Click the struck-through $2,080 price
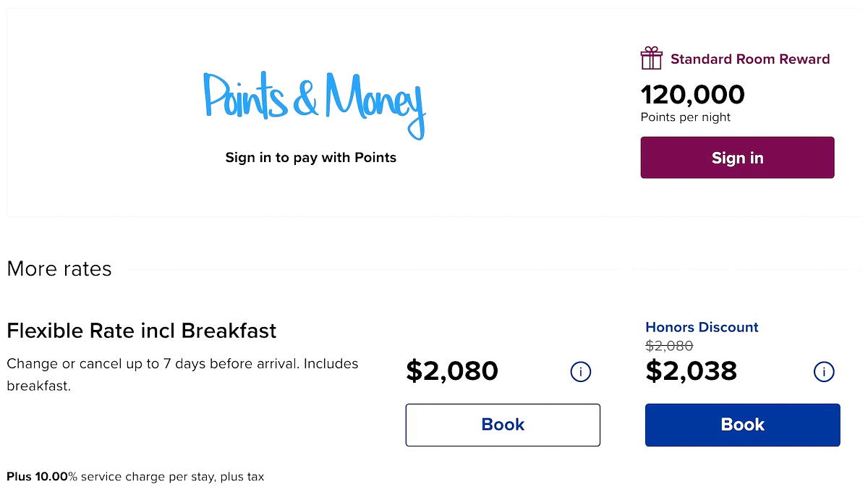This screenshot has width=868, height=500. click(x=669, y=346)
